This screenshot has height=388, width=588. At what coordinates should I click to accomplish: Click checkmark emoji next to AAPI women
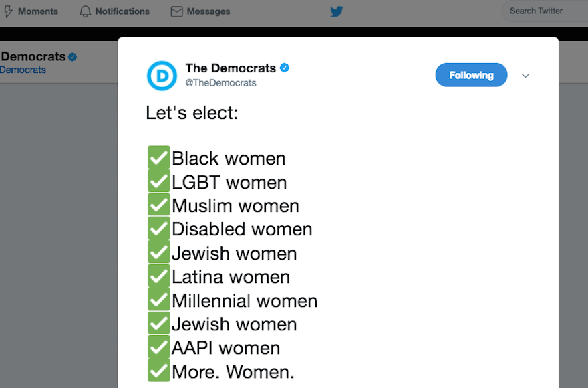click(x=159, y=347)
